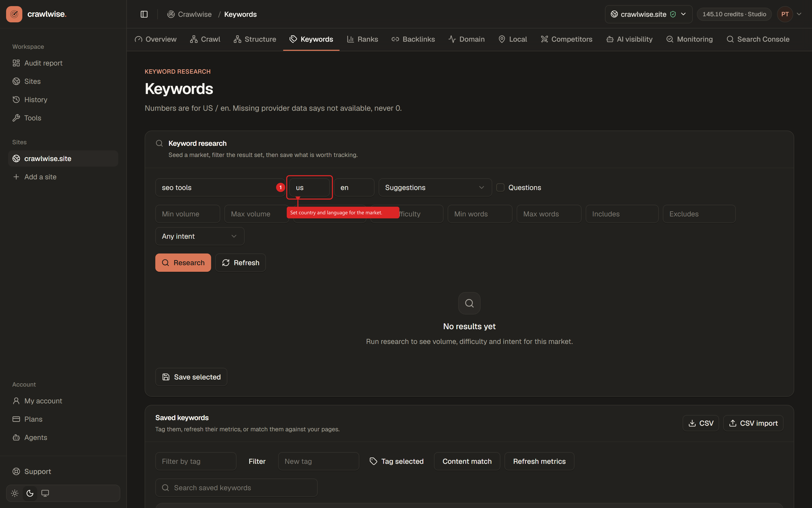812x508 pixels.
Task: Click the Refresh button beside Research
Action: tap(241, 263)
